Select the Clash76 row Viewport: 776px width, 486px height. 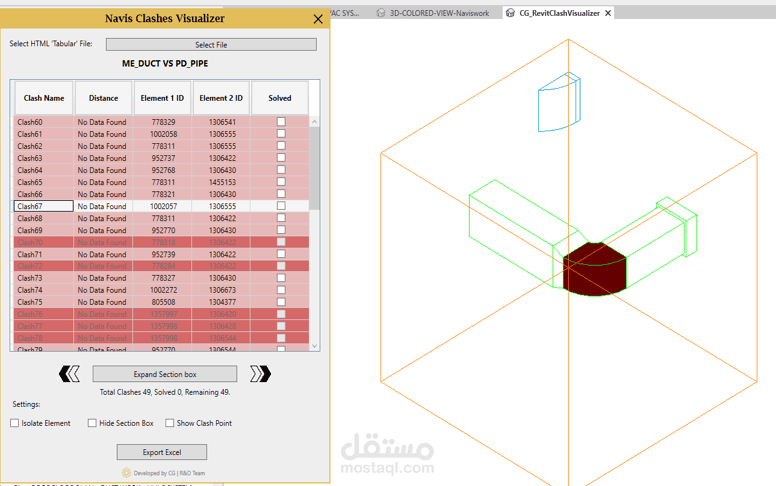pyautogui.click(x=161, y=314)
